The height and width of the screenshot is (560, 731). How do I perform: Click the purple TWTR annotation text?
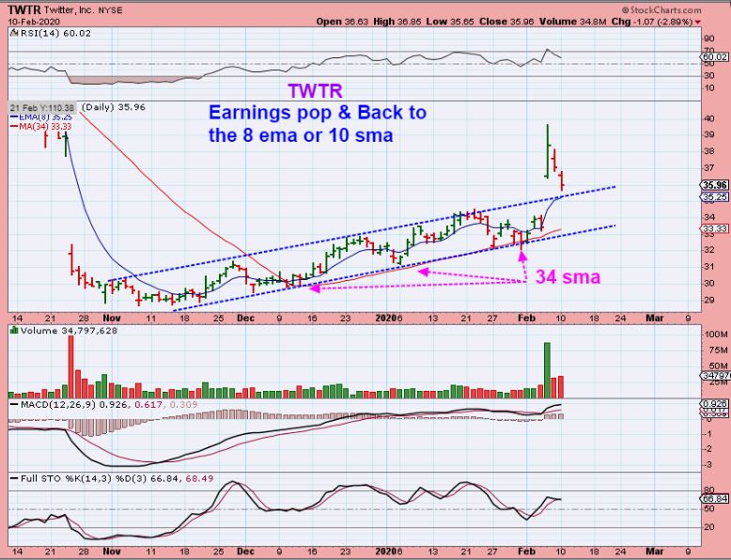coord(315,91)
